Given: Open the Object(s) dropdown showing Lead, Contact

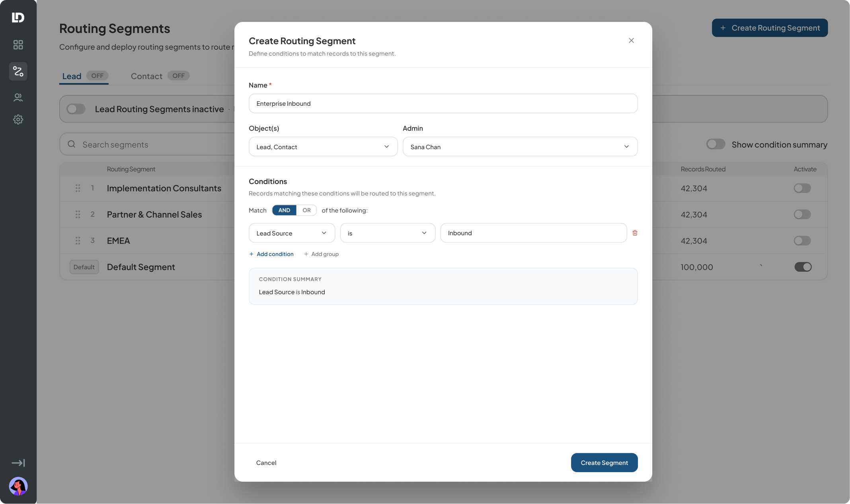Looking at the screenshot, I should pos(323,147).
